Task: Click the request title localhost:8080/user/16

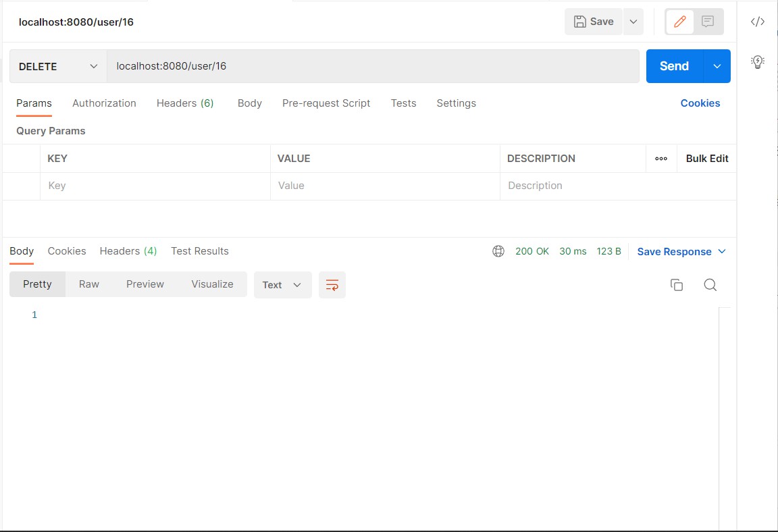Action: tap(76, 22)
